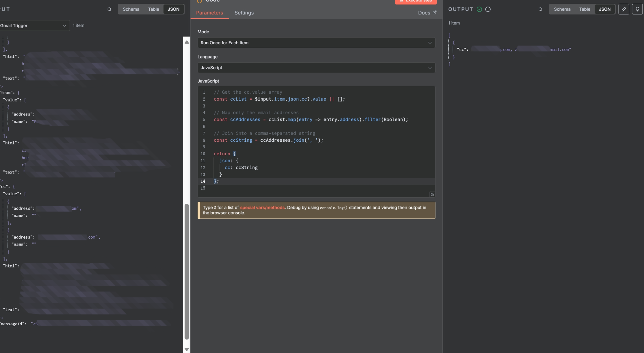Switch output view to Table
The height and width of the screenshot is (353, 644).
click(585, 9)
